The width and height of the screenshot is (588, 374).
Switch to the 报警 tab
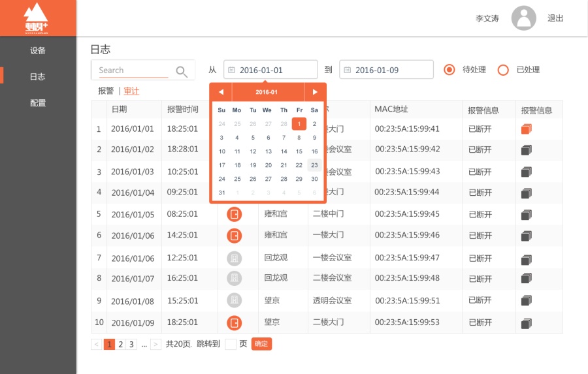tap(106, 91)
